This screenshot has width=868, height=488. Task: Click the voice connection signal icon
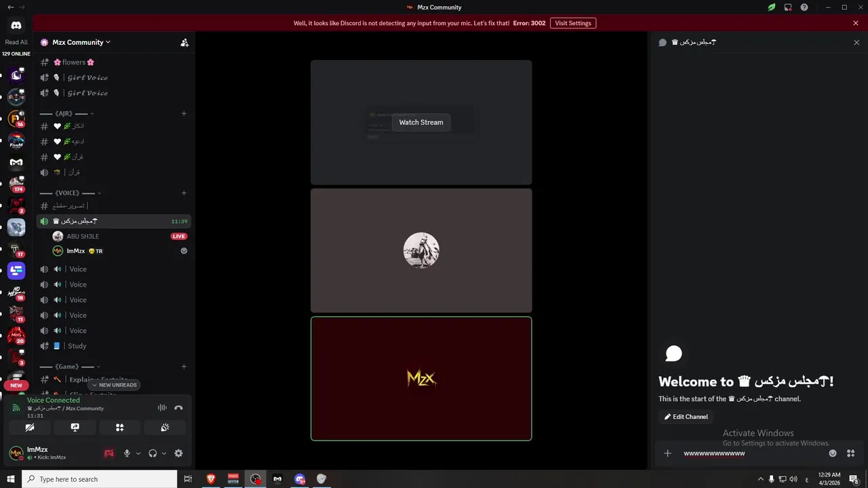tap(16, 407)
